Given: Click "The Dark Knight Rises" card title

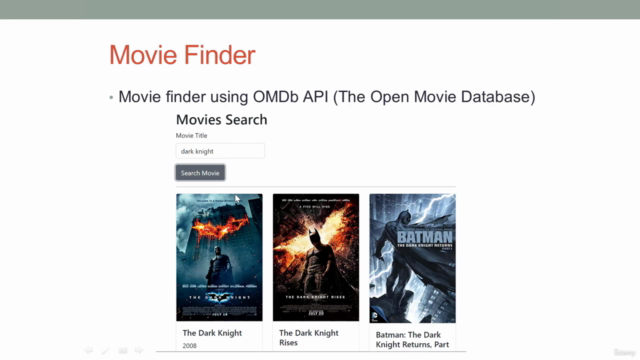Looking at the screenshot, I should coord(309,338).
